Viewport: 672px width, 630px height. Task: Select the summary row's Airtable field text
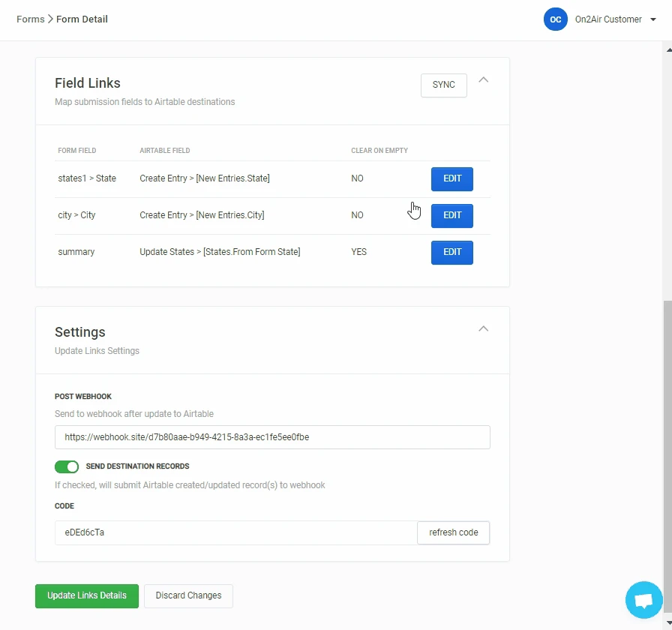[220, 252]
